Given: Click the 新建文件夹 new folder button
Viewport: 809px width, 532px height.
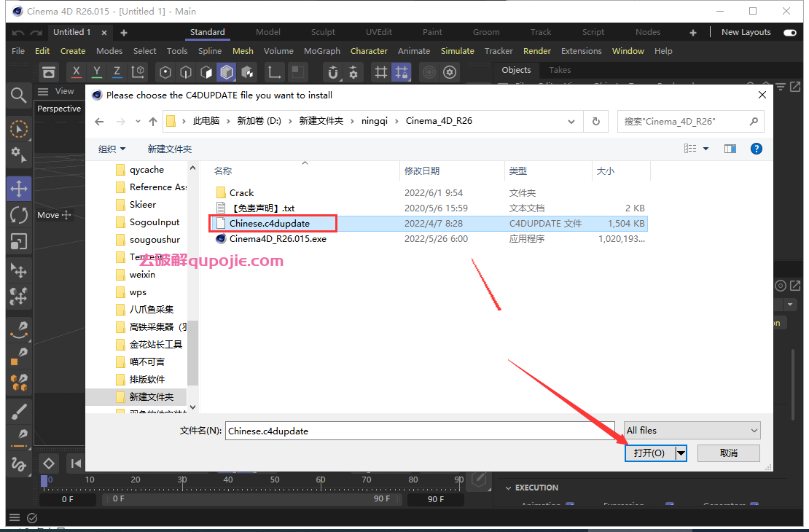Looking at the screenshot, I should point(169,149).
